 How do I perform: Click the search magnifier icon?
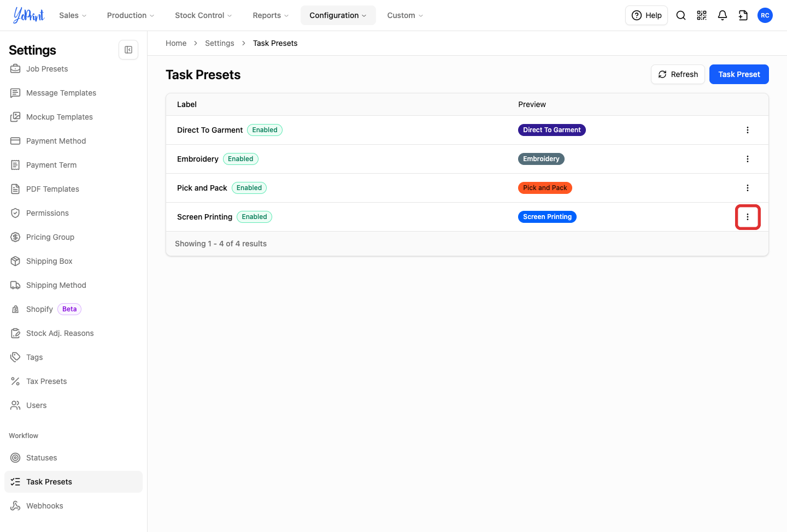[x=681, y=15]
